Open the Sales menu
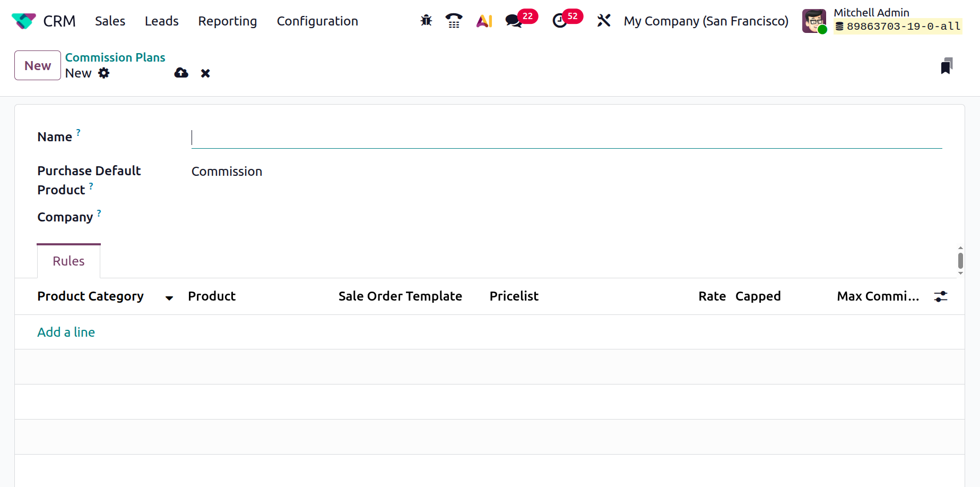Viewport: 980px width, 487px height. coord(110,21)
